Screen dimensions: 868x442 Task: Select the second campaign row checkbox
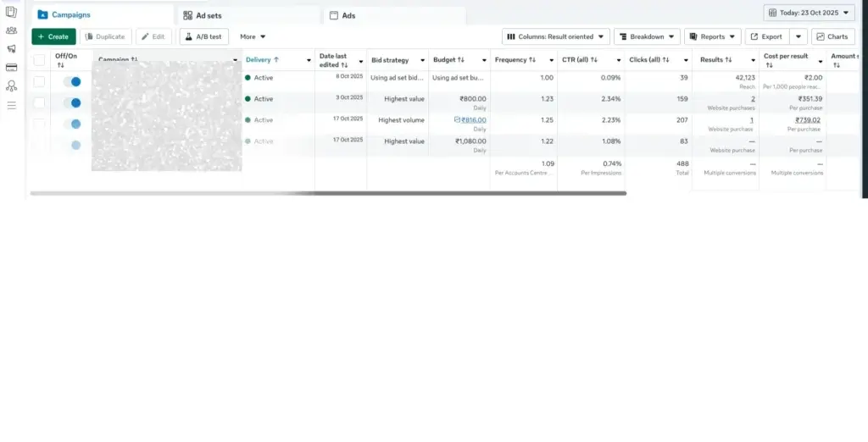pyautogui.click(x=39, y=102)
